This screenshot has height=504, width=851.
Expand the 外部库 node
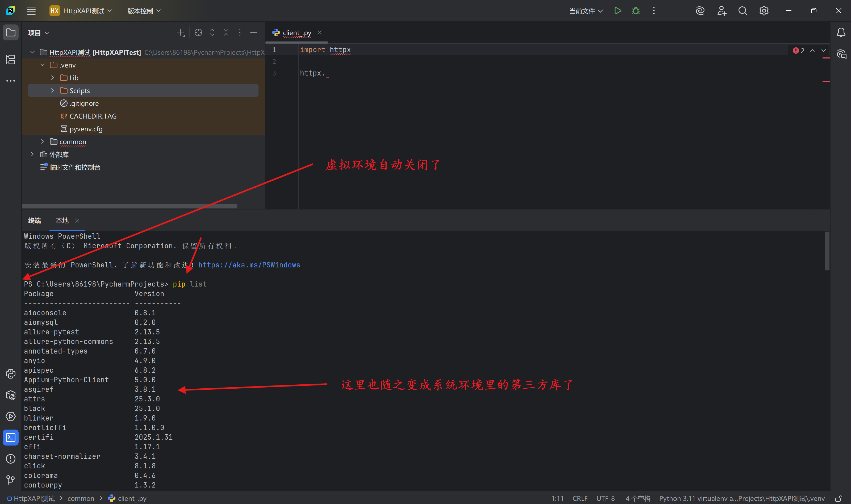[32, 154]
